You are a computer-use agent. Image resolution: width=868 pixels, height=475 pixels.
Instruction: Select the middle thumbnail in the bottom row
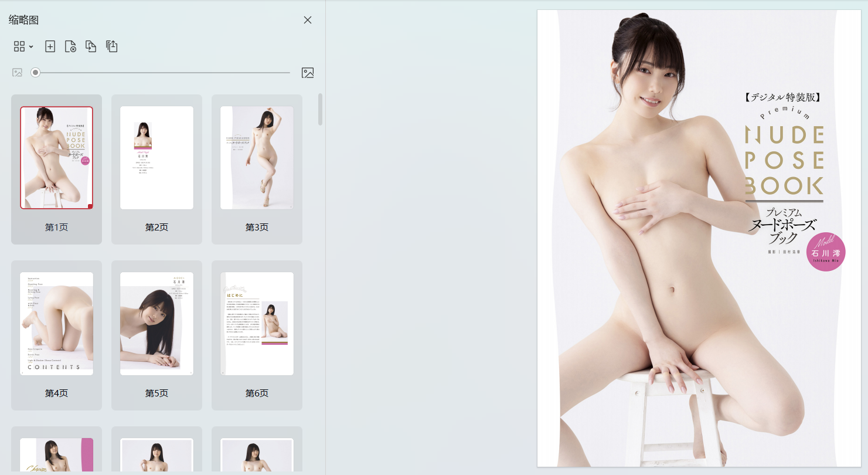pos(156,455)
